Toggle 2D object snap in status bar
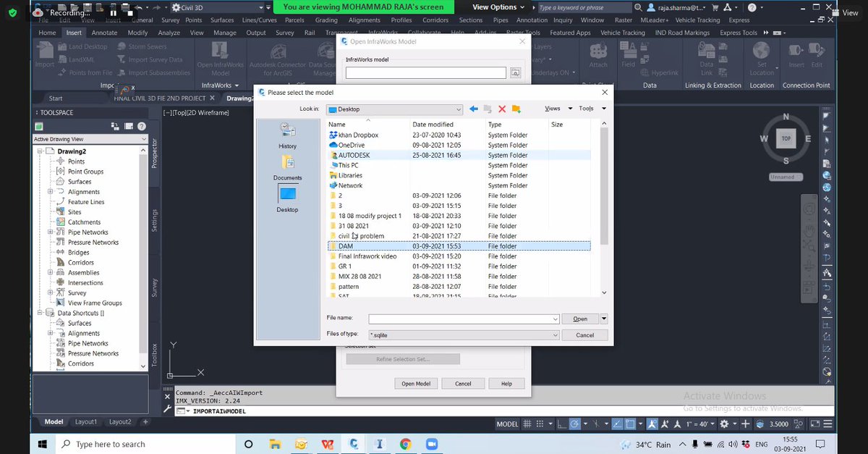 pos(631,424)
